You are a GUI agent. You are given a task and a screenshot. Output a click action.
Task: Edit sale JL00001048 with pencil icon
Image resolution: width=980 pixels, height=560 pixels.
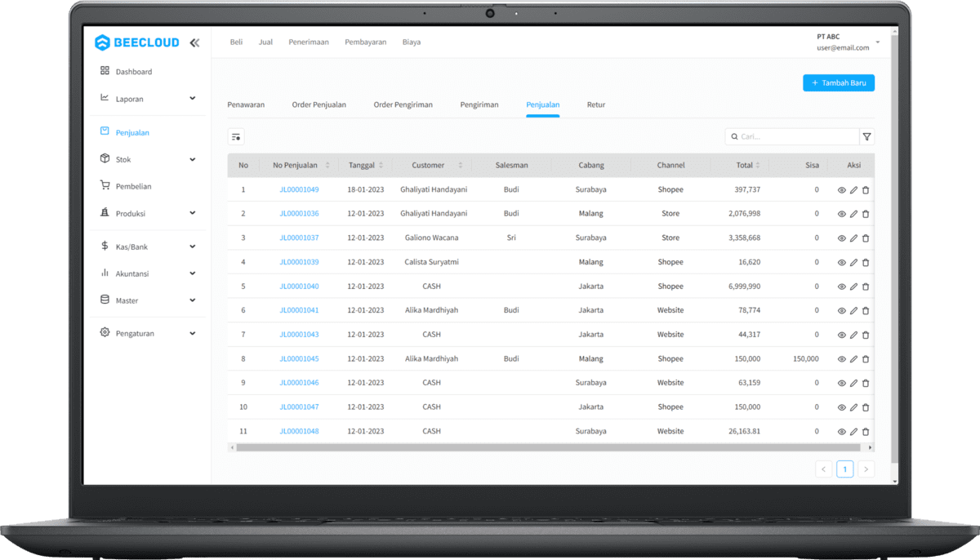(853, 432)
